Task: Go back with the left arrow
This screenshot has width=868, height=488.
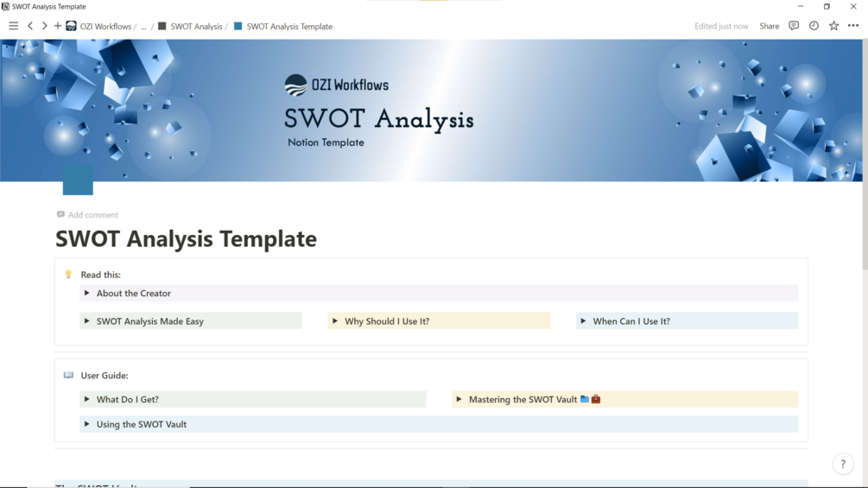Action: click(x=30, y=26)
